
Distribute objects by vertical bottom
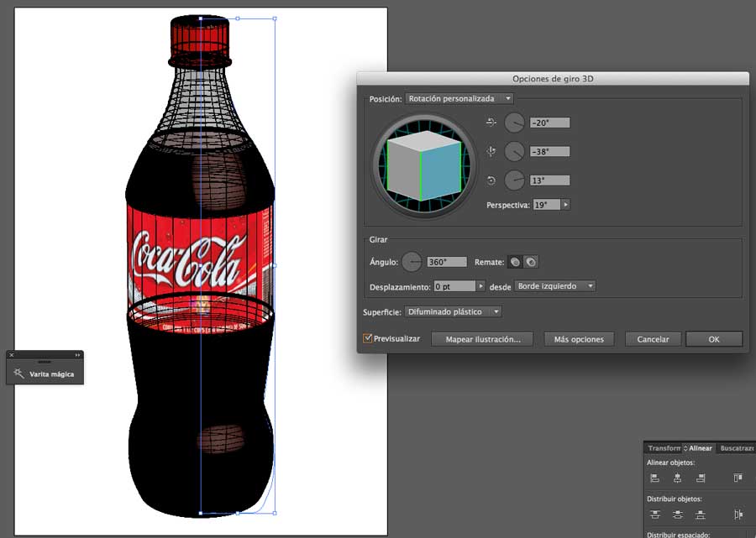701,514
